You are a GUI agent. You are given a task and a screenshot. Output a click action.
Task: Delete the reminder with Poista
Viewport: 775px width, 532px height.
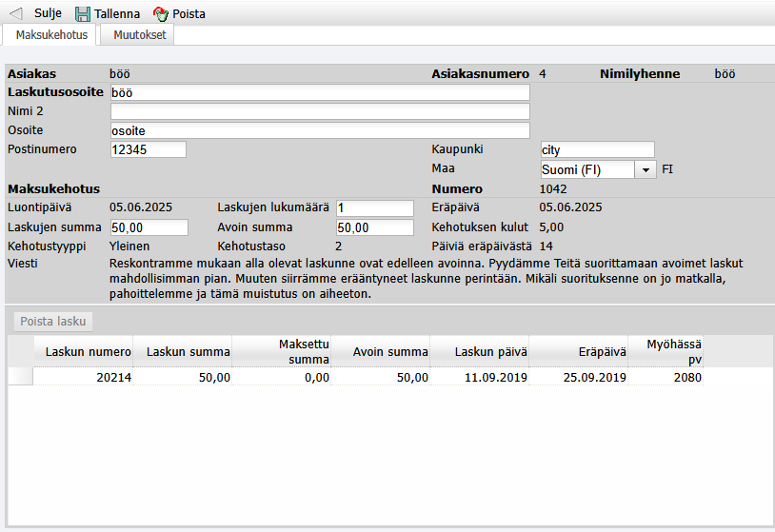pyautogui.click(x=189, y=14)
